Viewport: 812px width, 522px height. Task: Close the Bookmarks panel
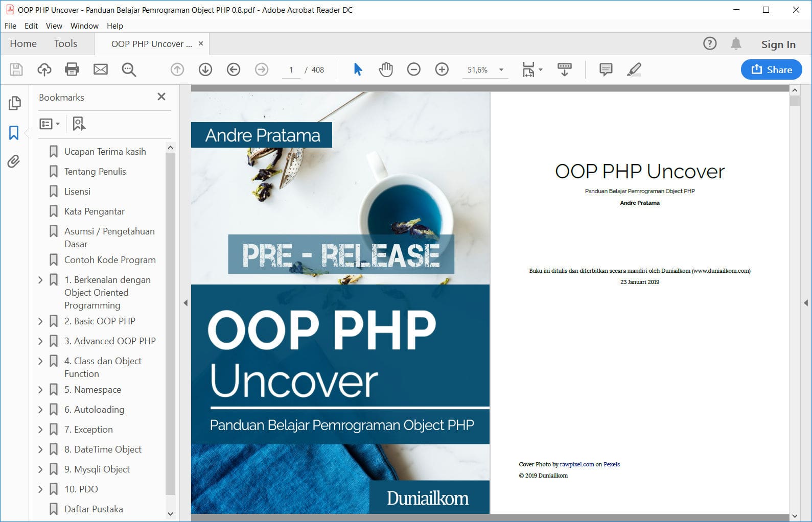tap(161, 97)
